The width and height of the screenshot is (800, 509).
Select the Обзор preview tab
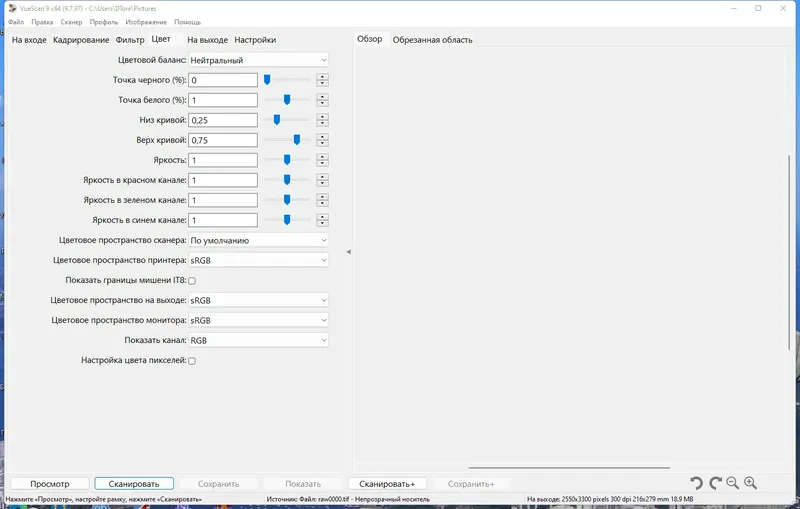coord(369,39)
